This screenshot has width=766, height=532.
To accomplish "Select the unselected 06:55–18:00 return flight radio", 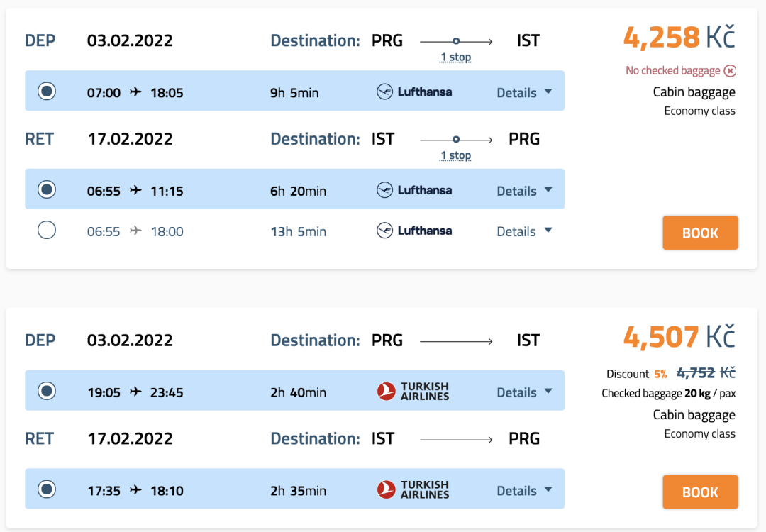I will pos(47,231).
